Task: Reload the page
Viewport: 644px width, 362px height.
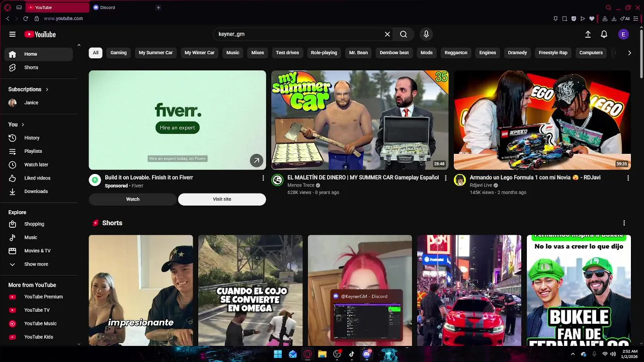Action: pyautogui.click(x=26, y=19)
